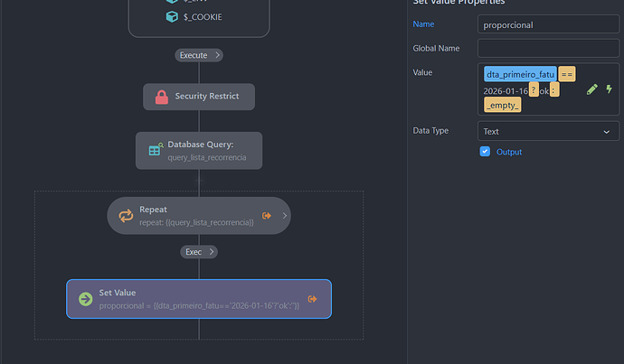Click the _empty_ token in Value
The width and height of the screenshot is (624, 364).
(x=502, y=106)
